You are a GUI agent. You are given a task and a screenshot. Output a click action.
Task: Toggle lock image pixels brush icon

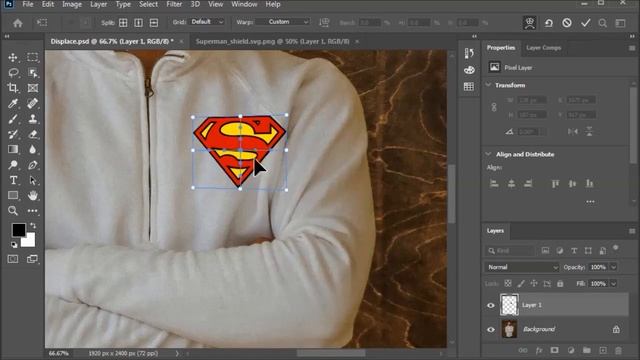coord(521,283)
